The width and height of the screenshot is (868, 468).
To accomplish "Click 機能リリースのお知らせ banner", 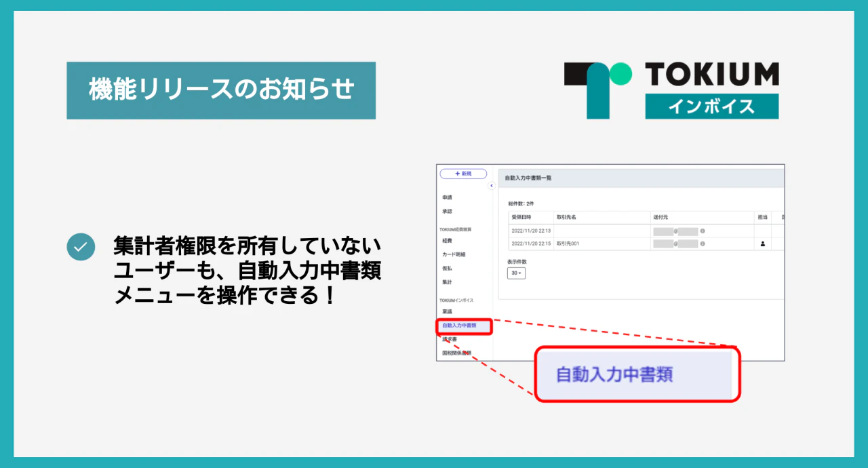I will pyautogui.click(x=221, y=90).
